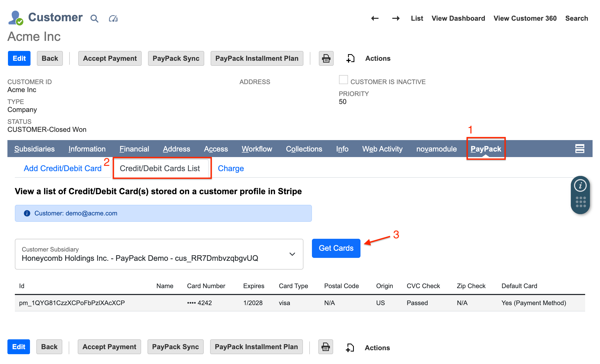Navigate back using the left arrow icon

pos(375,18)
